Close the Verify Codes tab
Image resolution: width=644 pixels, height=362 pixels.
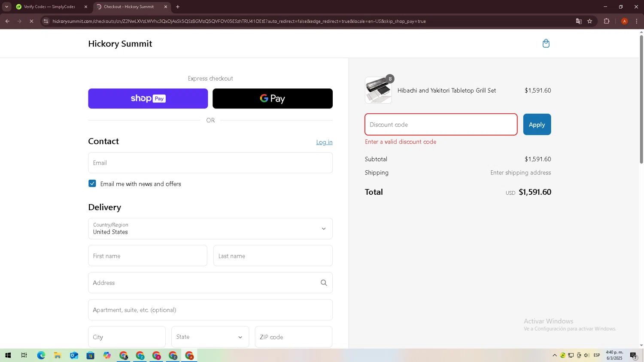(x=86, y=7)
